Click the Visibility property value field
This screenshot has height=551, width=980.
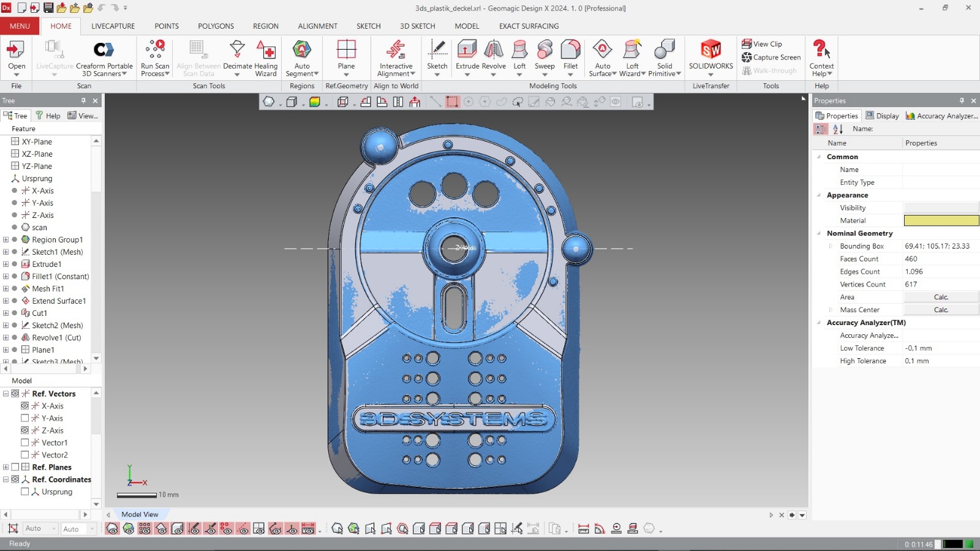[x=941, y=208]
